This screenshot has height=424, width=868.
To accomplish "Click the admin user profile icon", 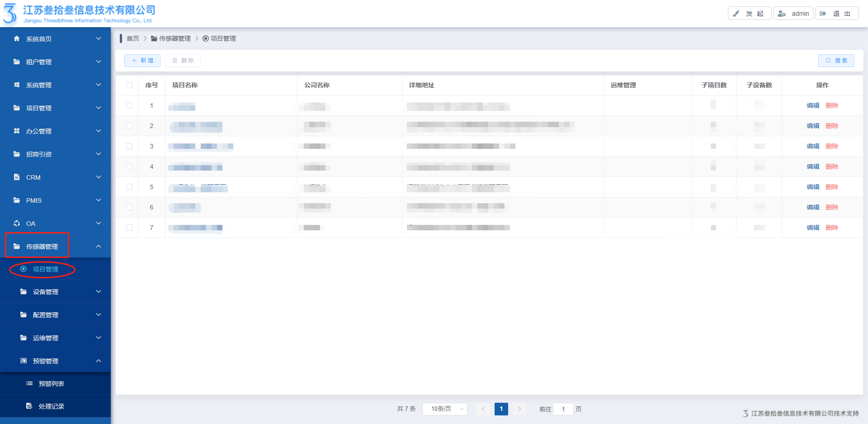I will coord(782,14).
